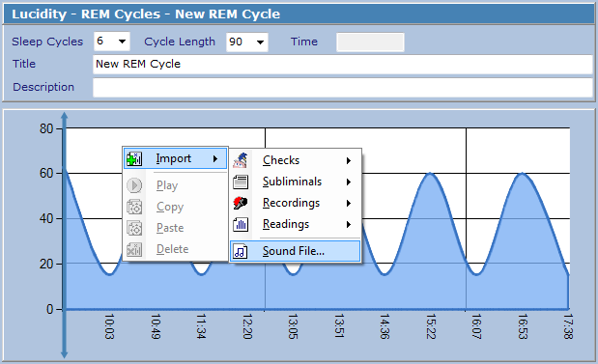Image resolution: width=598 pixels, height=364 pixels.
Task: Expand the Recordings submenu arrow
Action: click(349, 204)
